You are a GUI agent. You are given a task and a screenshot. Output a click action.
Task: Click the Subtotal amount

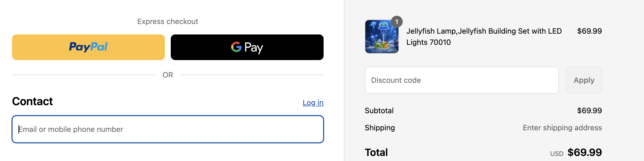pyautogui.click(x=589, y=111)
